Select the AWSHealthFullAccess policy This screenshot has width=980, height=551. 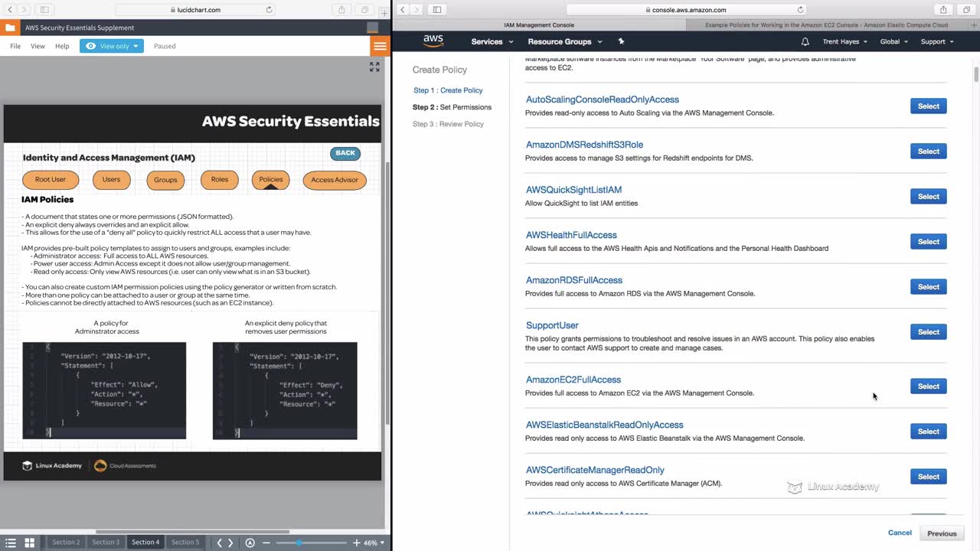[928, 242]
